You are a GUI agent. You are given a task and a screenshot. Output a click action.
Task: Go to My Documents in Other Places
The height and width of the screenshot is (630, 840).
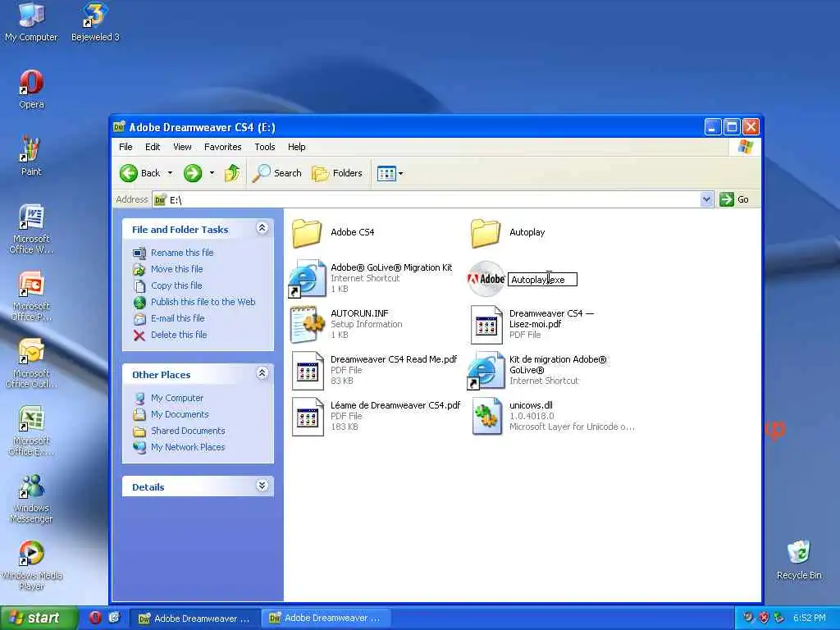[180, 414]
